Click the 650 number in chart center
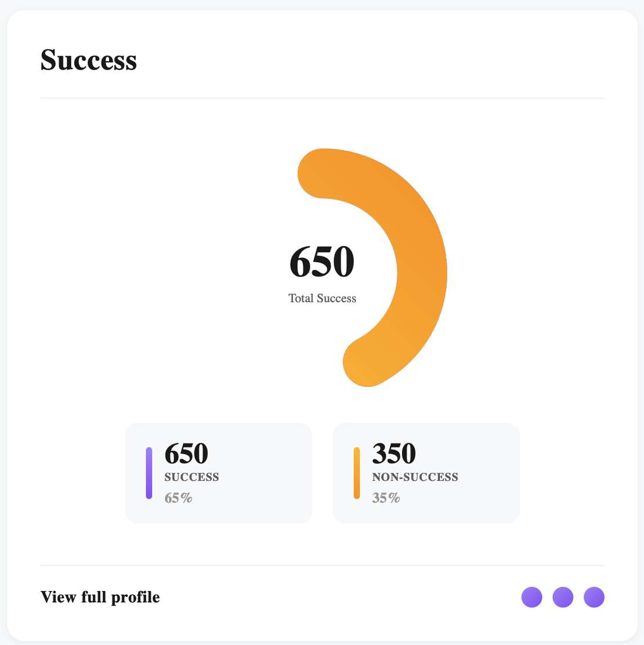644x645 pixels. (321, 262)
